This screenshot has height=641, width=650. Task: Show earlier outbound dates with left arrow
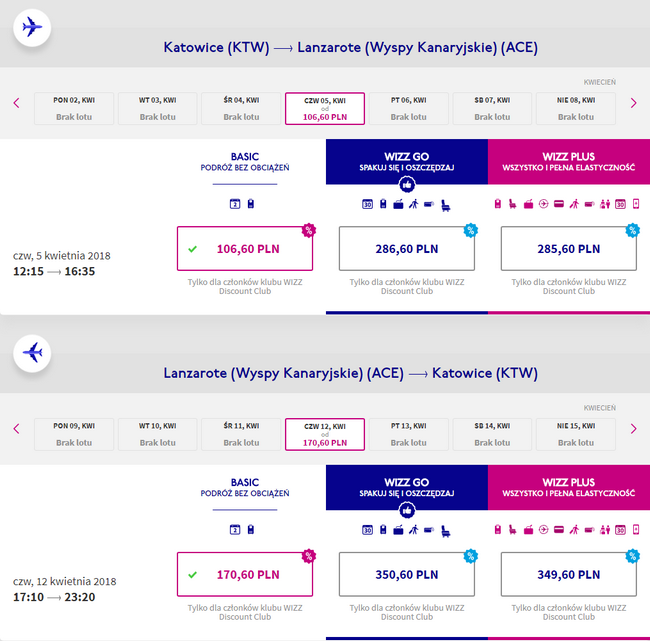click(16, 103)
